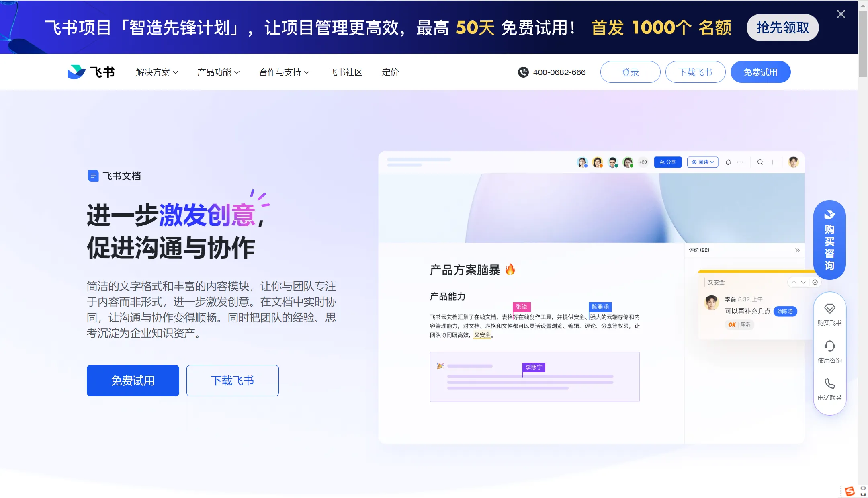Expand the 解决方案 menu

157,72
